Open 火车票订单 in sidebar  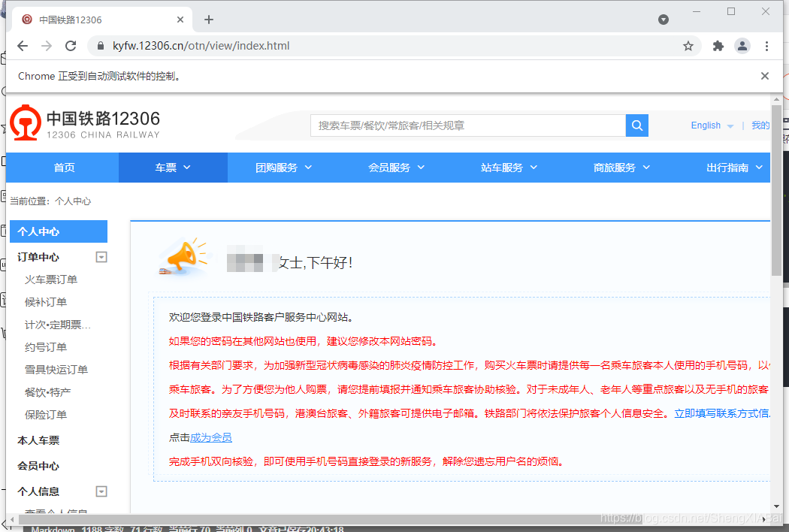pyautogui.click(x=51, y=280)
